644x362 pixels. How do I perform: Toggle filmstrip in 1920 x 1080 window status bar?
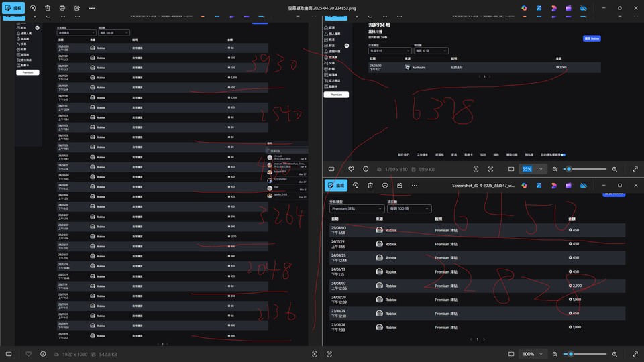click(9, 354)
